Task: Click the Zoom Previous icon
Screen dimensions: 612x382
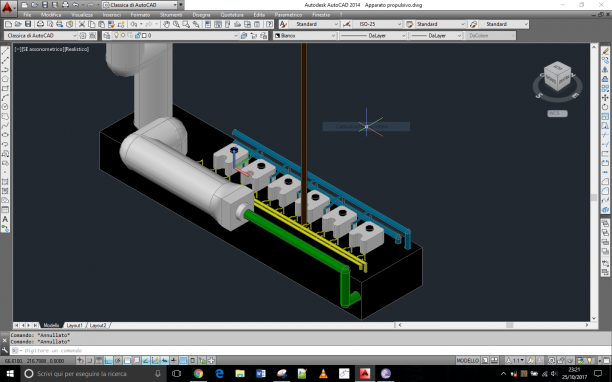Action: coord(196,24)
